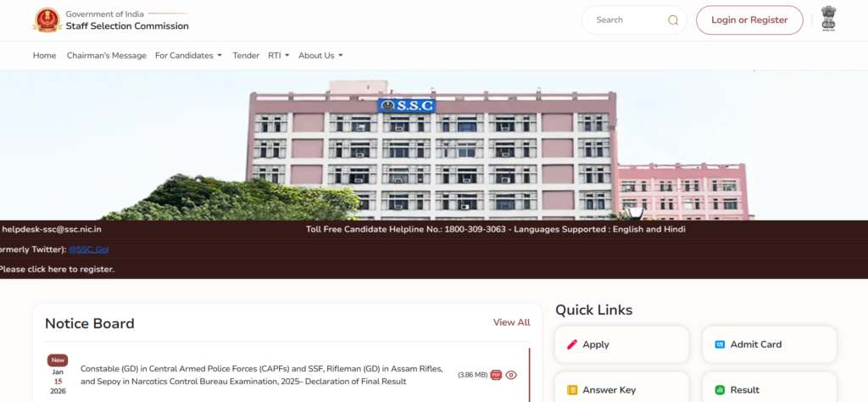Go to the Home menu item

point(44,56)
